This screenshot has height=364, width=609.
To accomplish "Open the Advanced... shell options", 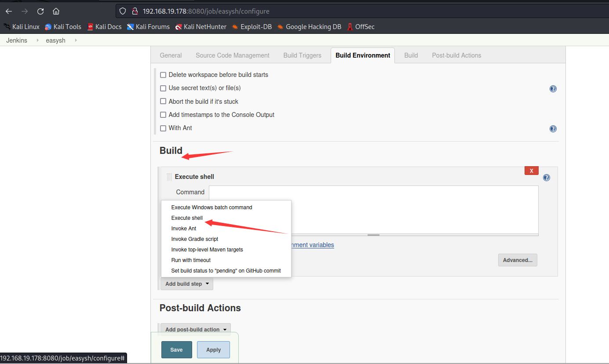I will (x=518, y=260).
